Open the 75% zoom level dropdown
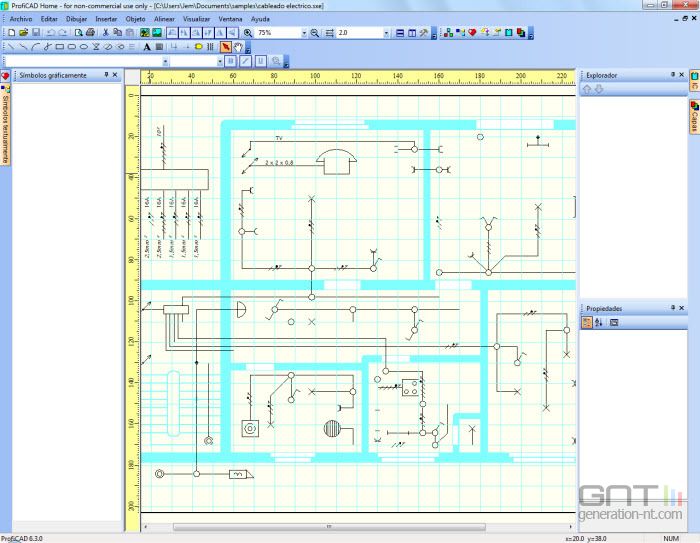The height and width of the screenshot is (543, 700). 304,33
